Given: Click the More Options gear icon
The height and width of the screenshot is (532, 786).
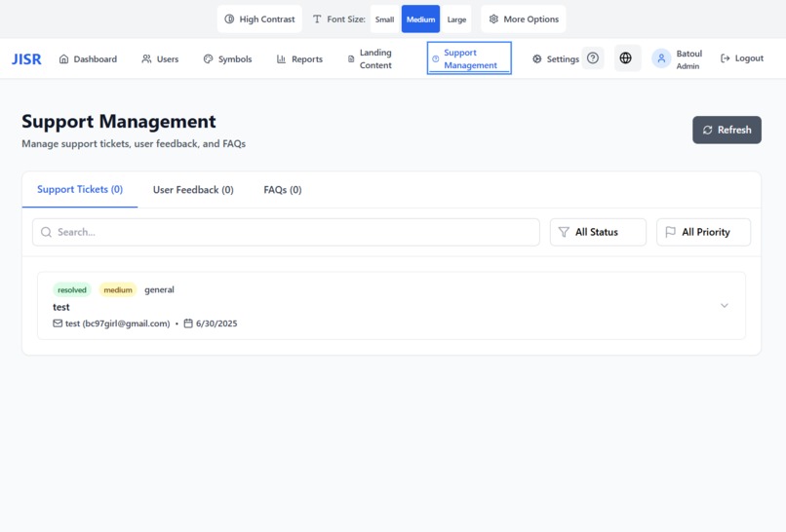Looking at the screenshot, I should point(493,19).
